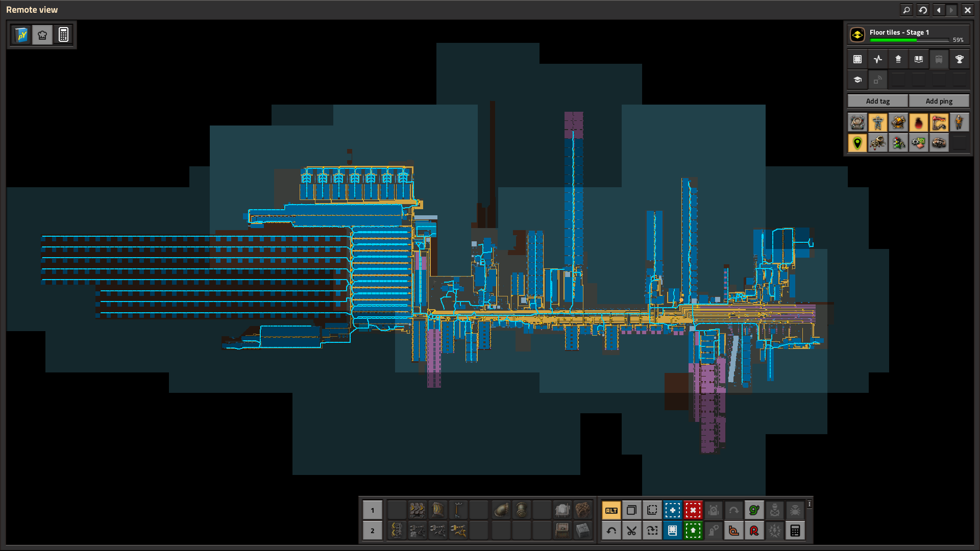Click the undo arrow shortcut

611,531
